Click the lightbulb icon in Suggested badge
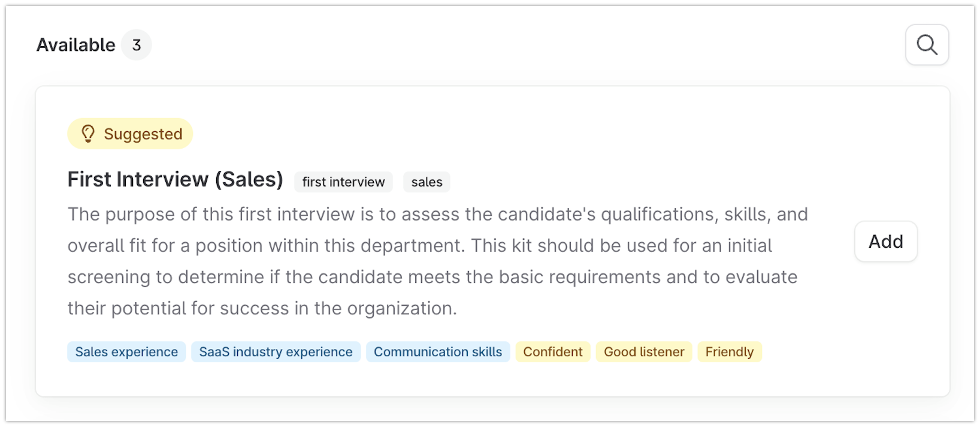Screen dimensions: 980x427 point(88,134)
